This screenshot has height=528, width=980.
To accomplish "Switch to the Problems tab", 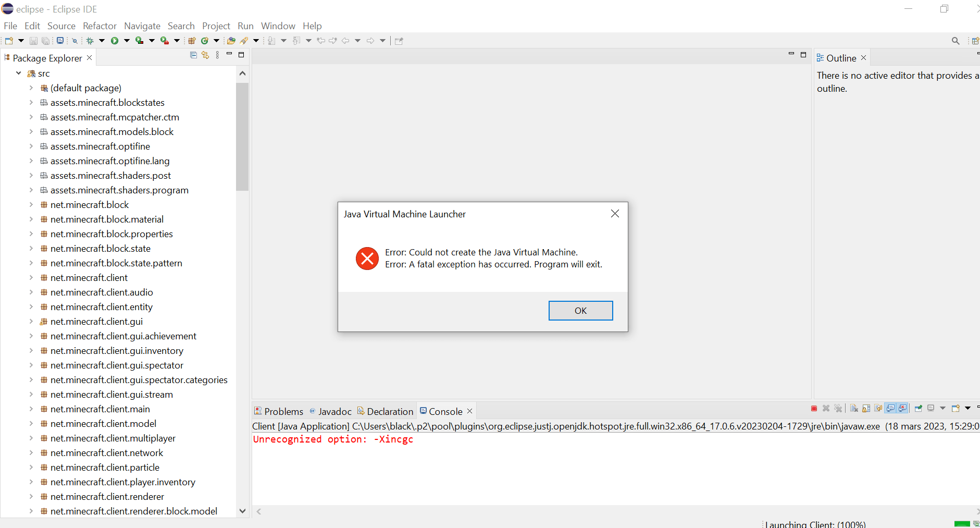I will click(x=278, y=411).
